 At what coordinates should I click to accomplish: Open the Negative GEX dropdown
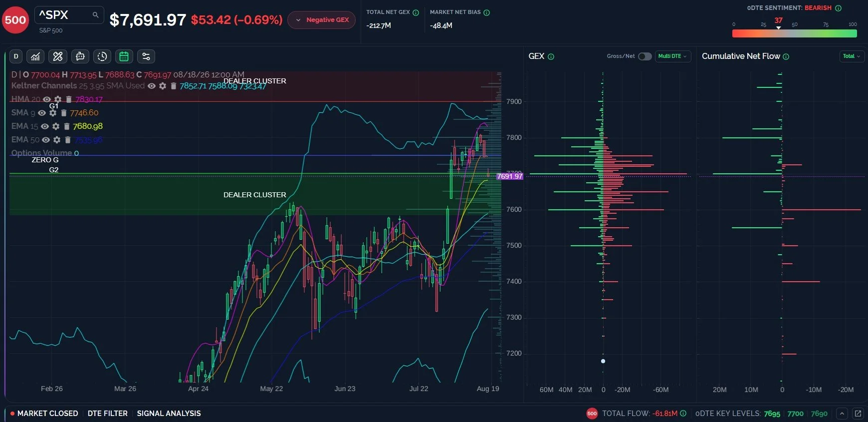coord(322,20)
